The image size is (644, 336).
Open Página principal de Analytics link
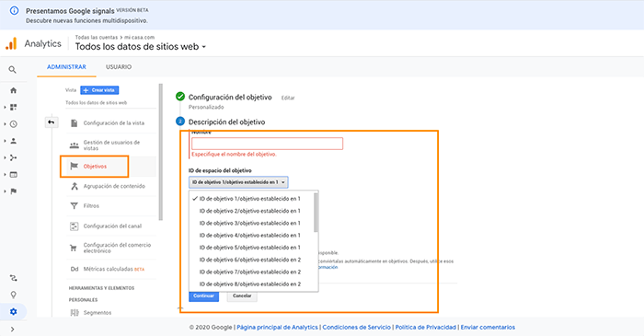point(277,328)
